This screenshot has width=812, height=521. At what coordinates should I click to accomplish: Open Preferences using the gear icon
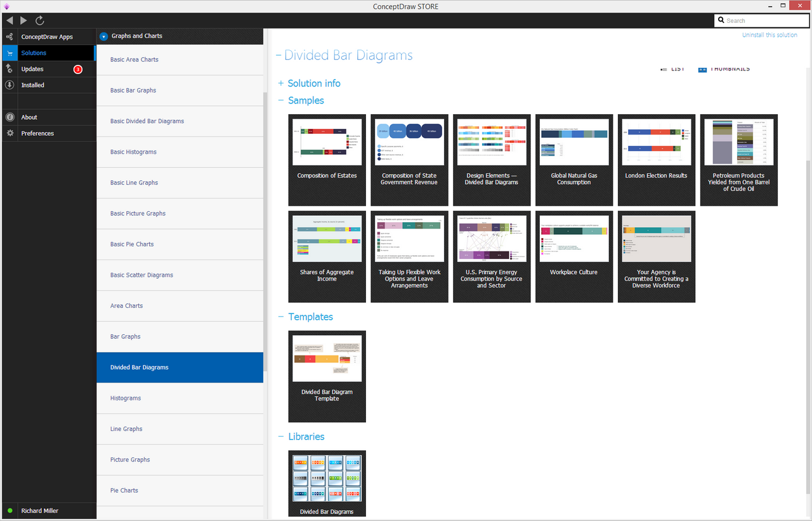pos(9,133)
